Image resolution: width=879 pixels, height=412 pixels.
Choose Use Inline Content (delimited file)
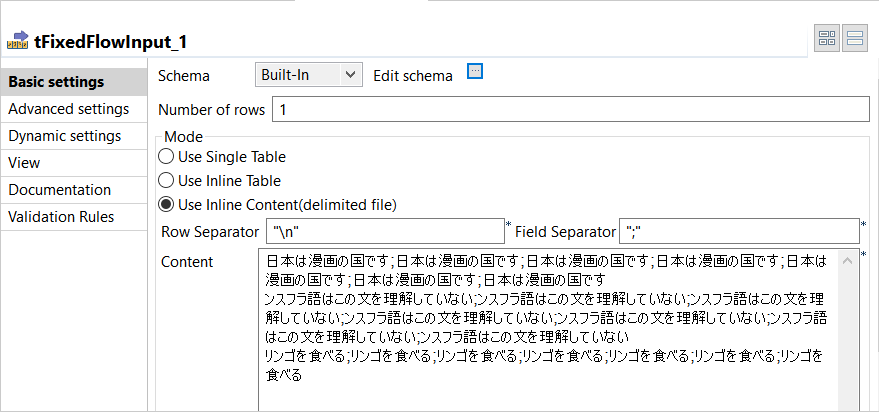(167, 205)
